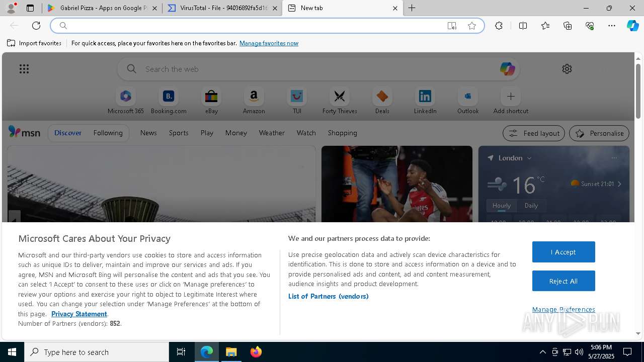Open Play in MSN navigation
The height and width of the screenshot is (362, 644).
point(207,133)
